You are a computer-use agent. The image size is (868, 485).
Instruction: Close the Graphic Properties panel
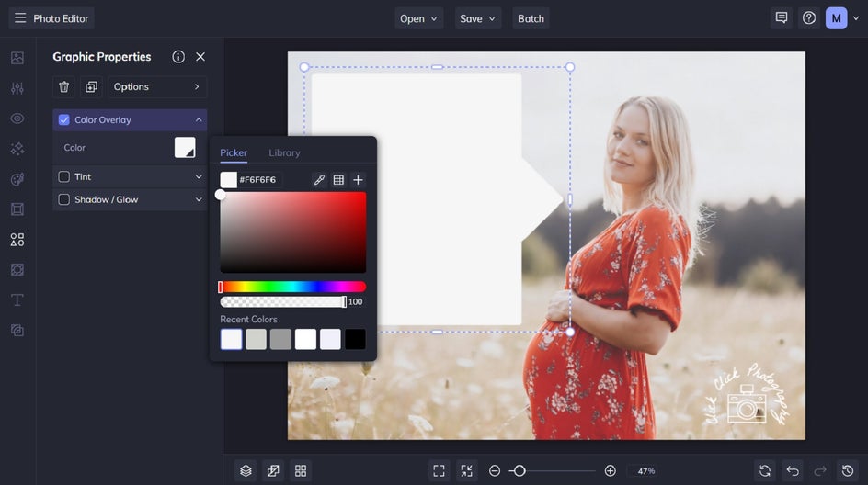click(x=200, y=56)
